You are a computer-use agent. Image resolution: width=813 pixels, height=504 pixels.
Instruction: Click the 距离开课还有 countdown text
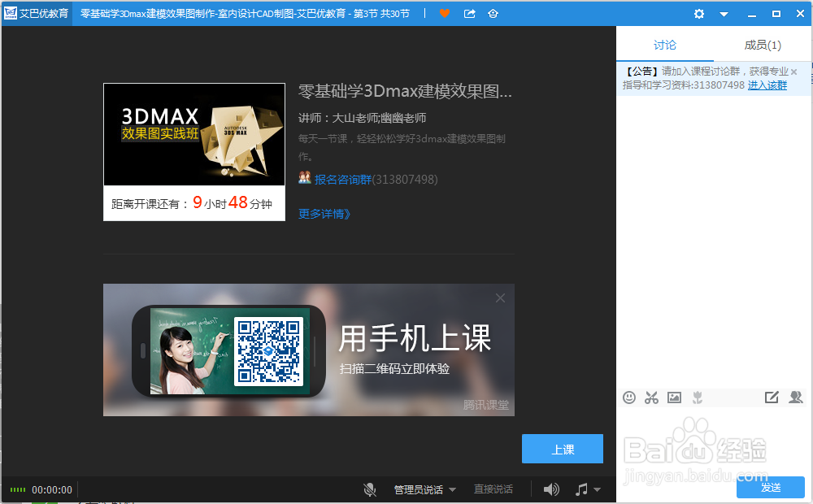point(191,203)
